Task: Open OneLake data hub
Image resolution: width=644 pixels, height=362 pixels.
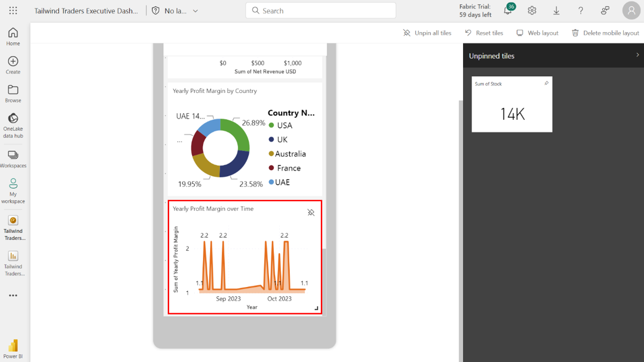Action: [13, 125]
